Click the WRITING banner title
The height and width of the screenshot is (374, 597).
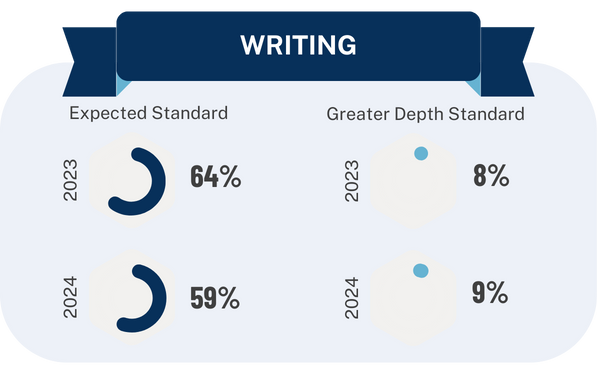point(298,45)
